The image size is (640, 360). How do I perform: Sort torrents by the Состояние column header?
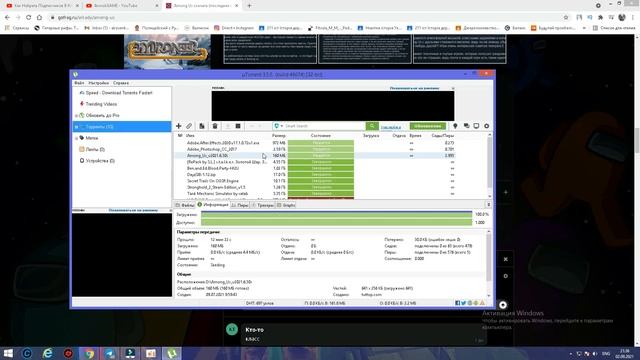pyautogui.click(x=320, y=136)
